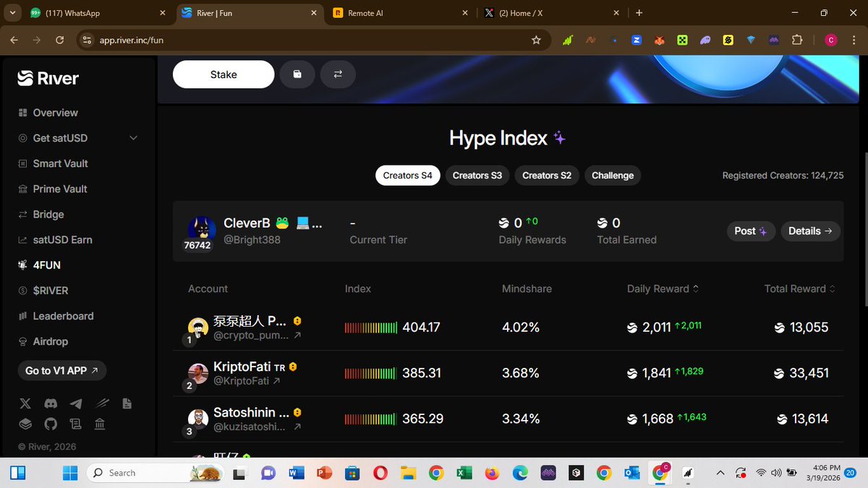Open the X (Twitter) link in River sidebar footer
The height and width of the screenshot is (488, 868).
pyautogui.click(x=25, y=403)
